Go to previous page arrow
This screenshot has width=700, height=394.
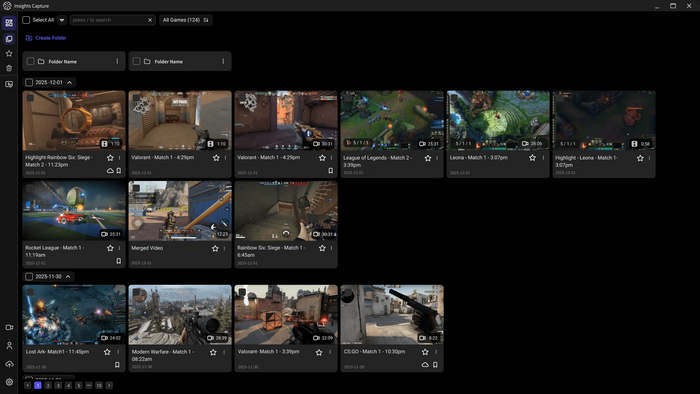(28, 385)
